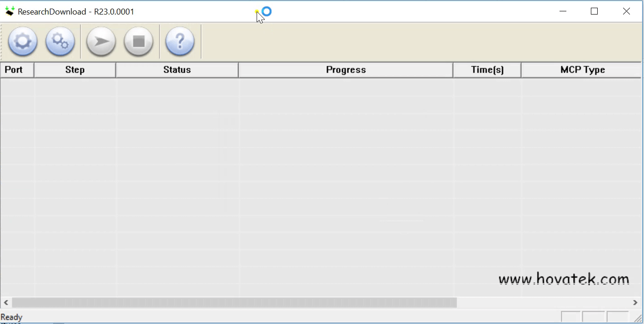The height and width of the screenshot is (324, 644).
Task: Click the right scrollbar arrow
Action: 635,302
